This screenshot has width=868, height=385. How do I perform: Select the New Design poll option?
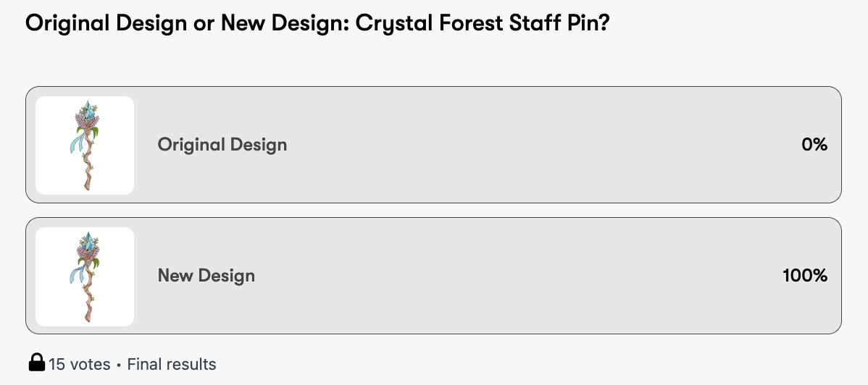(x=433, y=276)
